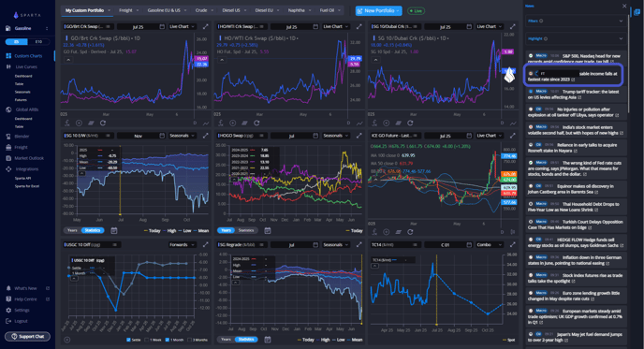Click the Logout option
The image size is (644, 349).
(x=21, y=321)
